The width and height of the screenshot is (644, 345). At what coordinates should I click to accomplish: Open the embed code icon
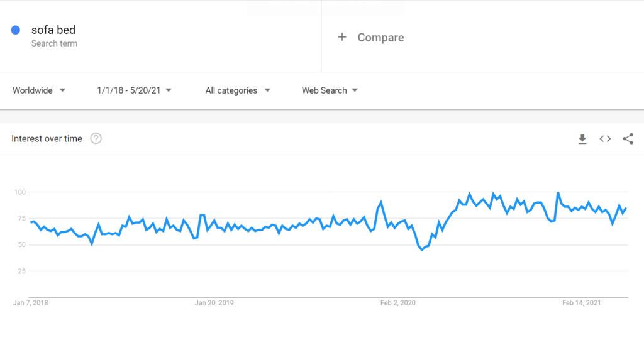(x=605, y=139)
